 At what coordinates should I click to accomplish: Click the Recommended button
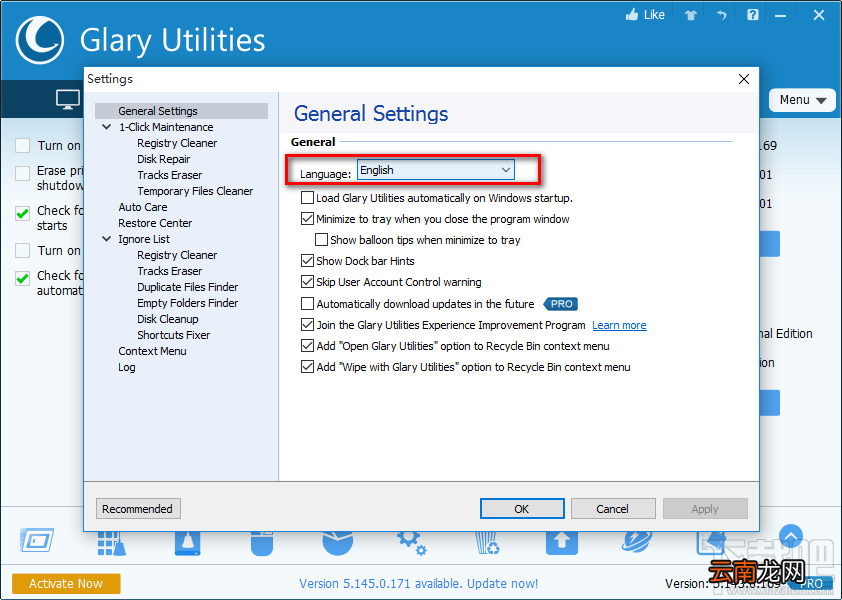pyautogui.click(x=138, y=508)
